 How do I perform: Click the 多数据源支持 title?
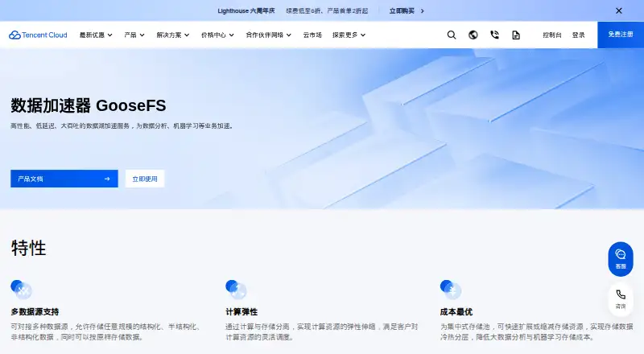[35, 311]
